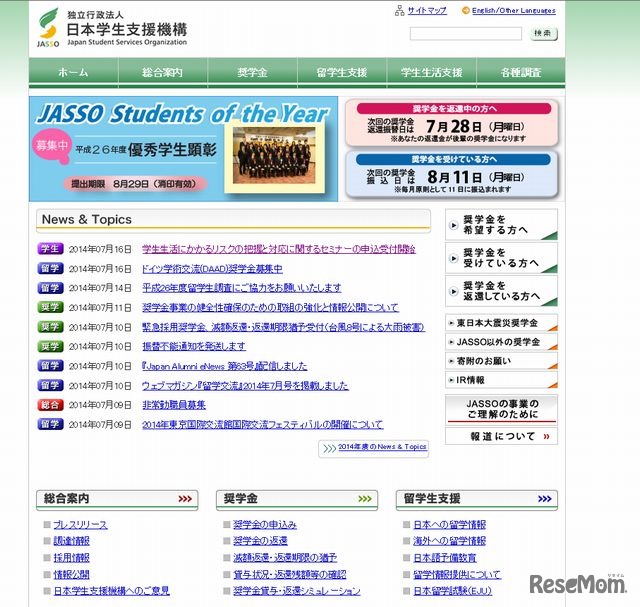The width and height of the screenshot is (640, 607).
Task: Open JASSOの事業のご理解のために button
Action: 501,409
